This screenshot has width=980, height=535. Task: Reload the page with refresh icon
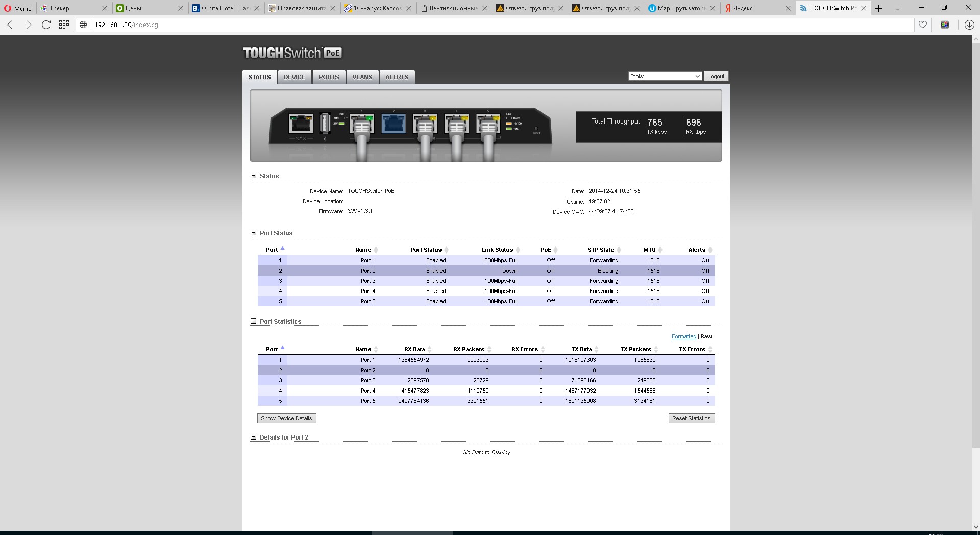point(46,25)
